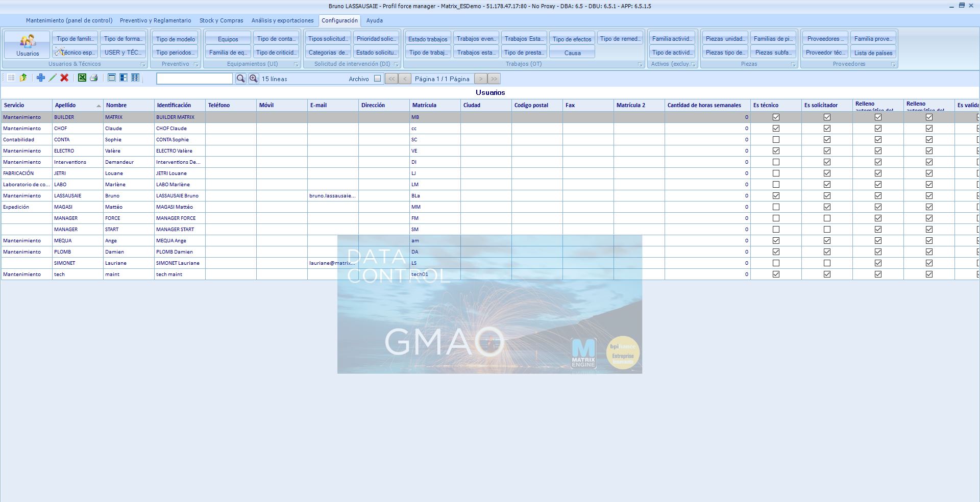Open the USER y TÉC. button
Screen dimensions: 980x502
point(123,52)
